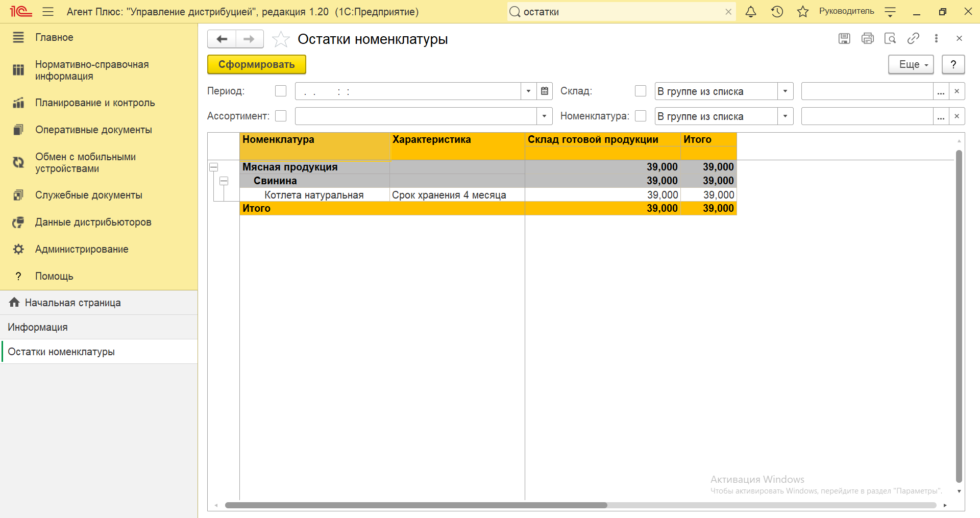Switch to Информация tab

point(99,327)
